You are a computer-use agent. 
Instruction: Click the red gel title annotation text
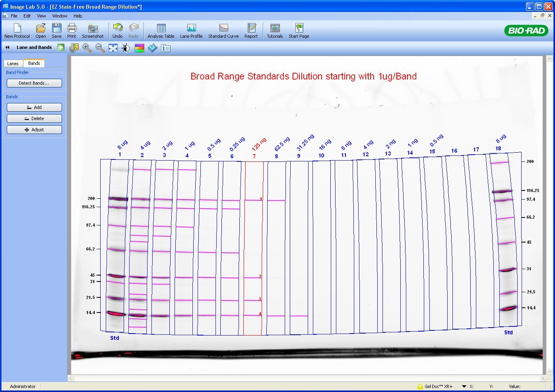pos(303,76)
